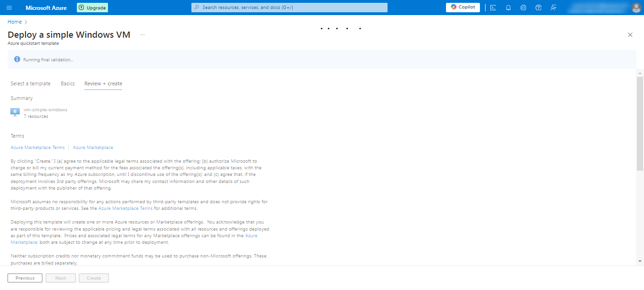Click the scrollbar down arrow

pyautogui.click(x=640, y=261)
